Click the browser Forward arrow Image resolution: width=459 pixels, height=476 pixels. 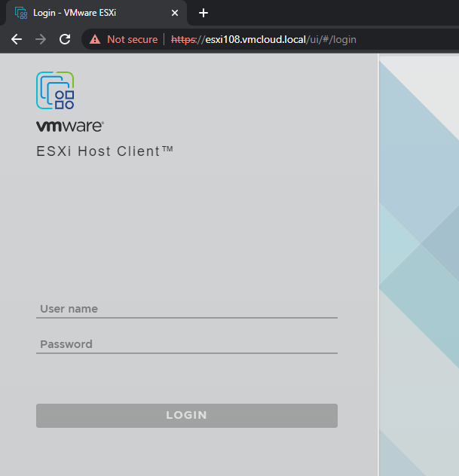click(41, 39)
